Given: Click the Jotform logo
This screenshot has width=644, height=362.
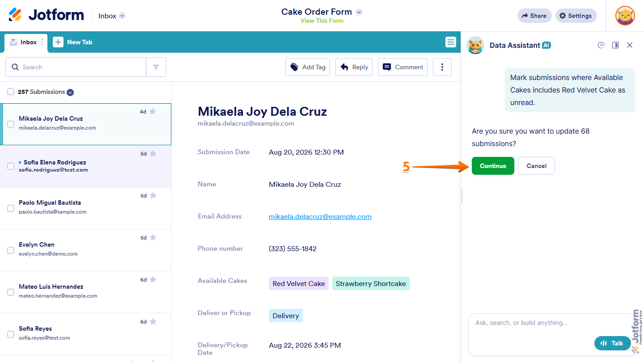Looking at the screenshot, I should click(x=46, y=15).
